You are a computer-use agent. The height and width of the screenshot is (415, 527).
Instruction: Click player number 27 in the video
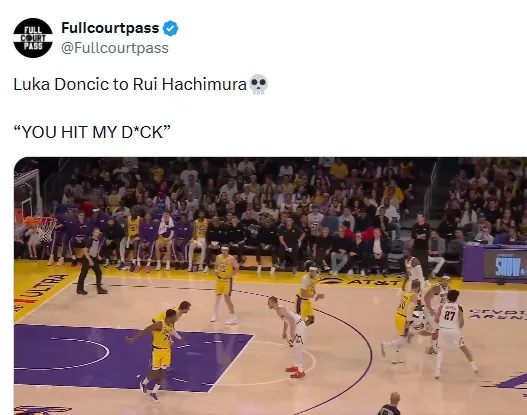click(451, 333)
